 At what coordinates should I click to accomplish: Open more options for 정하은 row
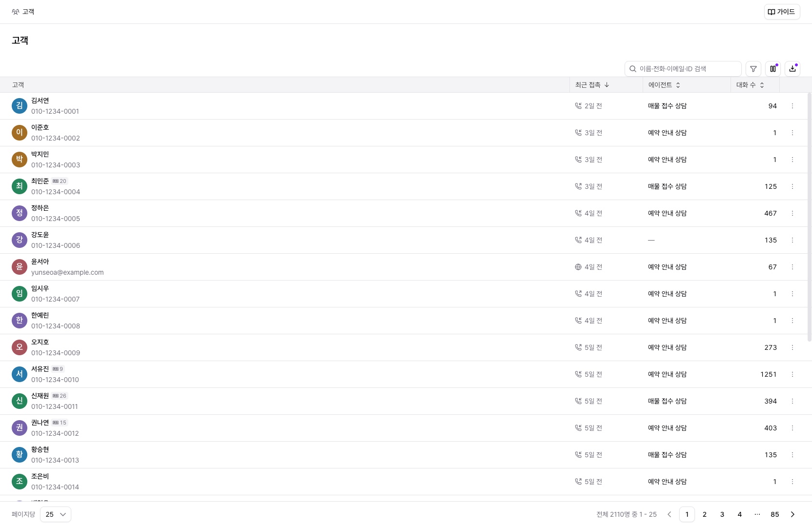[792, 213]
